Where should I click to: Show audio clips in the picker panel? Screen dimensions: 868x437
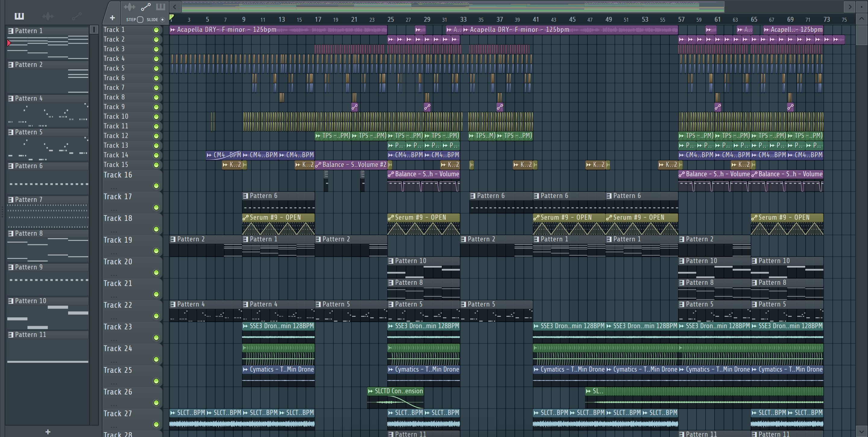48,16
